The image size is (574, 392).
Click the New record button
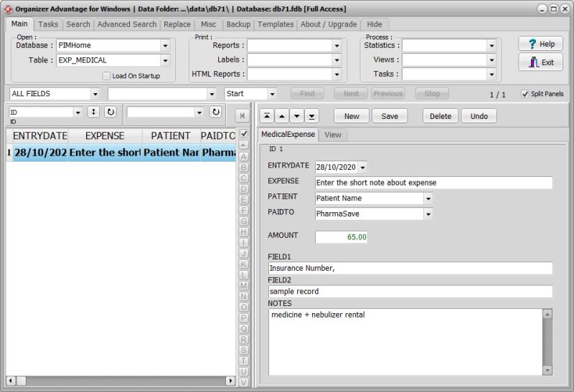click(x=352, y=116)
